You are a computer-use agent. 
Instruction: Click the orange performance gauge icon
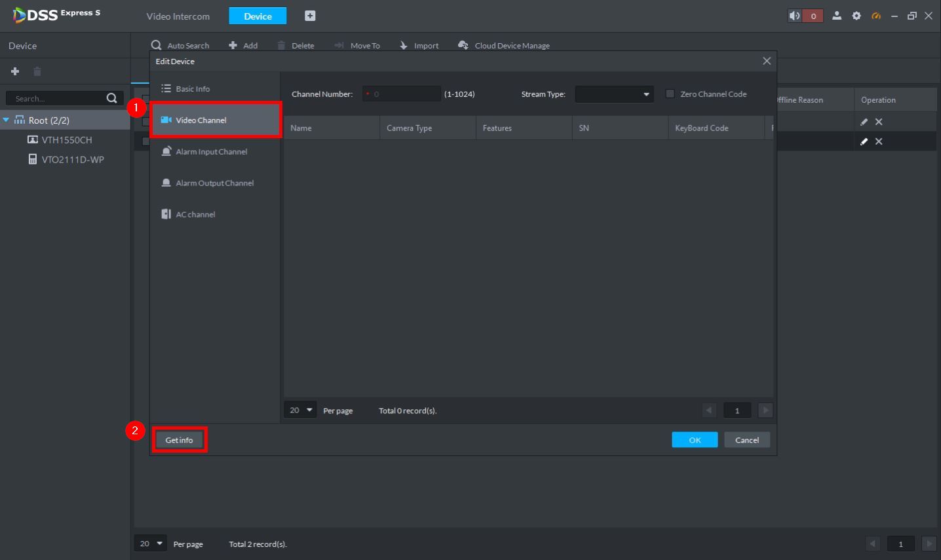click(x=876, y=16)
